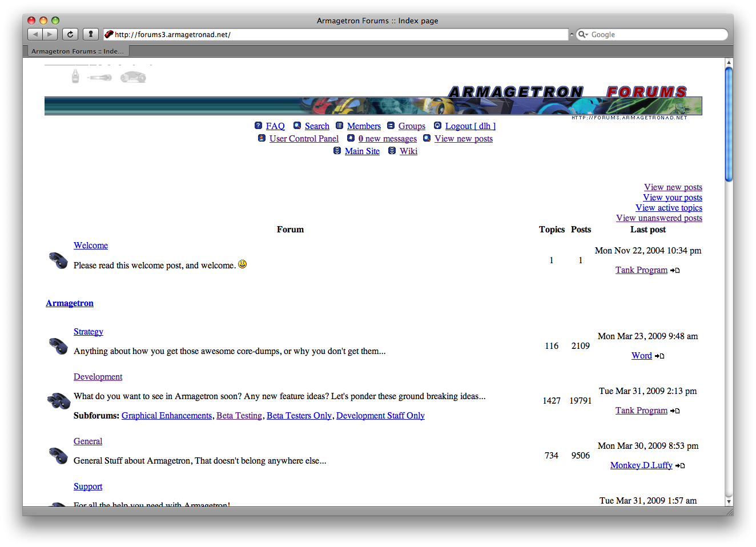This screenshot has height=547, width=756.
Task: Open Monkey.D.Luffy's user profile link
Action: [x=641, y=465]
